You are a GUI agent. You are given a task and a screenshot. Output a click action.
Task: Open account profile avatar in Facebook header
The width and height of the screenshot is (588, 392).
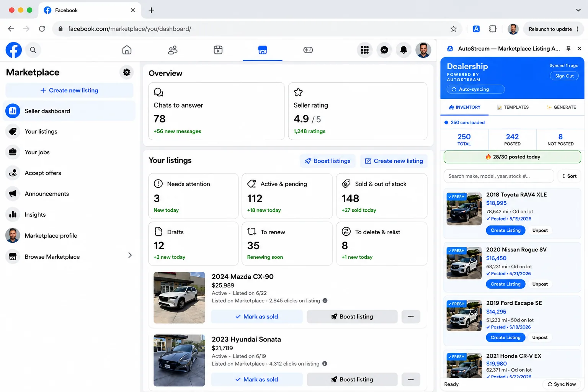[423, 50]
